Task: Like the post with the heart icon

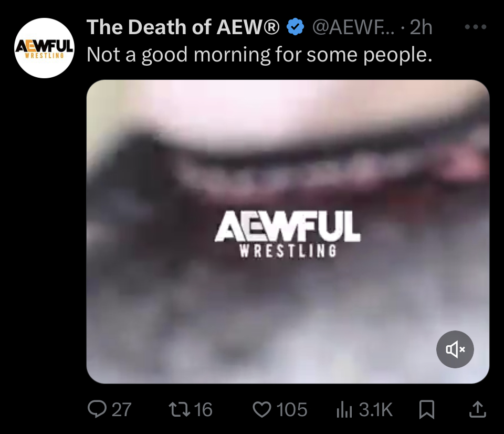Action: coord(261,409)
